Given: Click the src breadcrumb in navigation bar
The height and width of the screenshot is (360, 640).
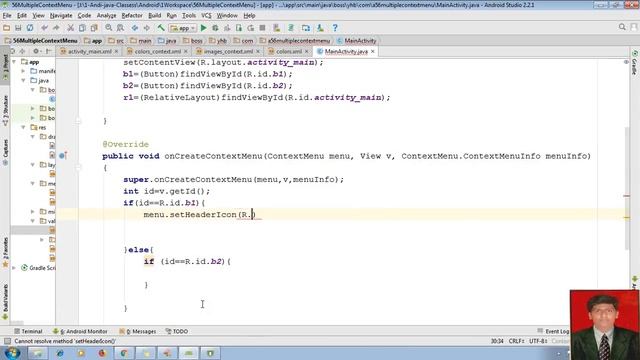Looking at the screenshot, I should pos(116,41).
